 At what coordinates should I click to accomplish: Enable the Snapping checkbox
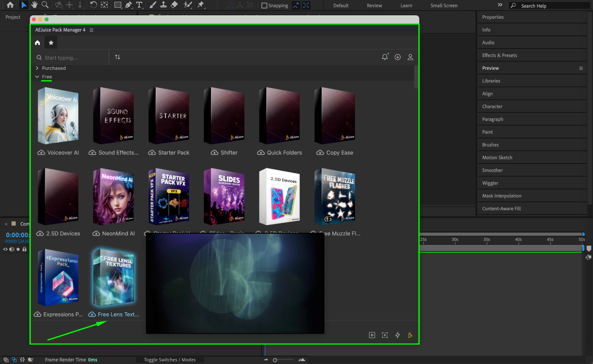click(x=264, y=6)
